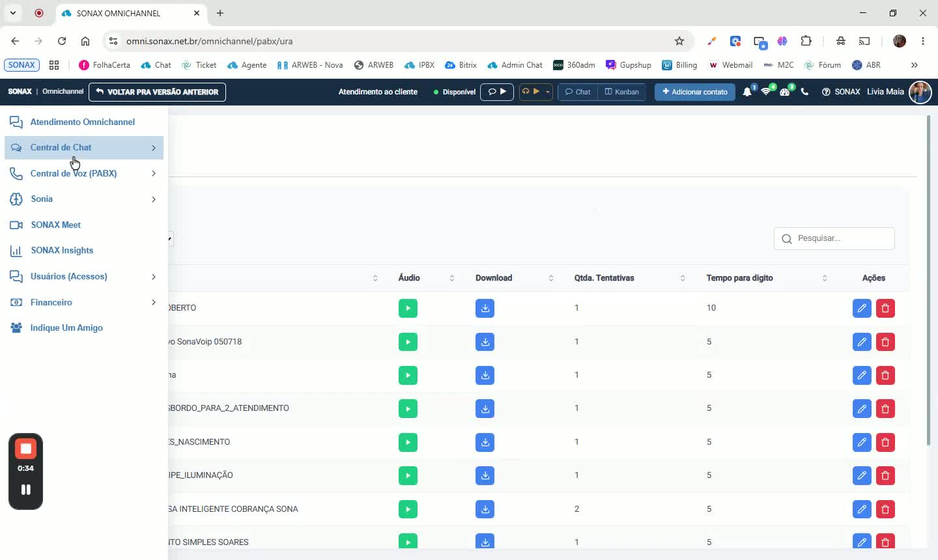
Task: Open the notifications bell icon
Action: [747, 92]
